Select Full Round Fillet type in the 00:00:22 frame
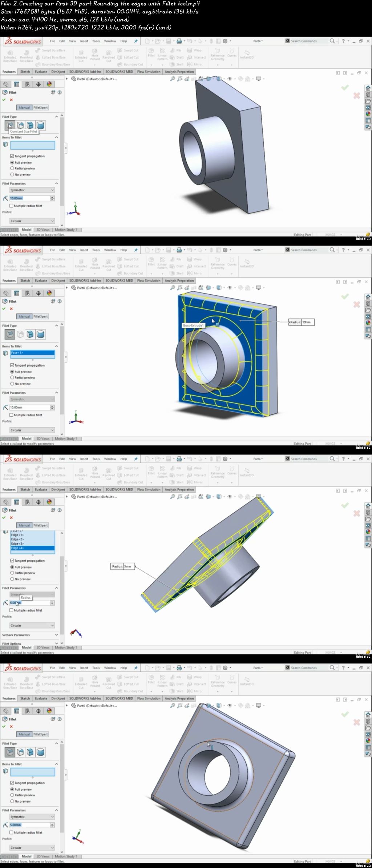 pyautogui.click(x=41, y=125)
